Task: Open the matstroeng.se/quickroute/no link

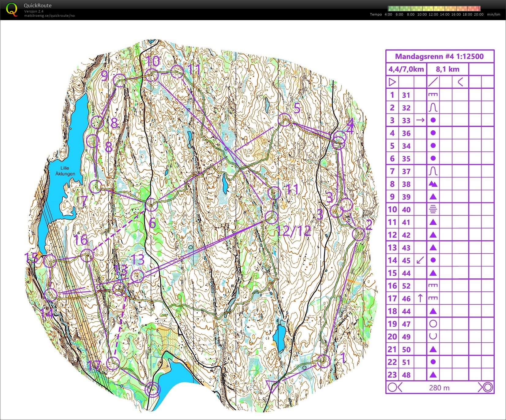Action: tap(49, 16)
